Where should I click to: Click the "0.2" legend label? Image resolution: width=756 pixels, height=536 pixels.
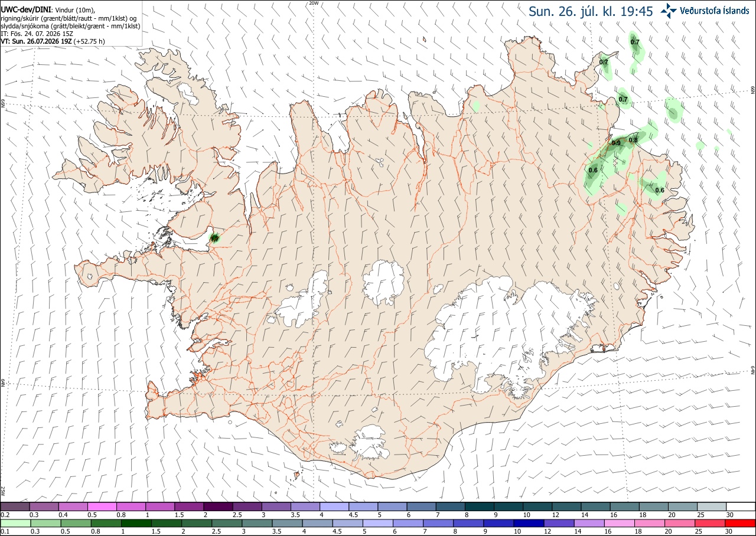(5, 515)
